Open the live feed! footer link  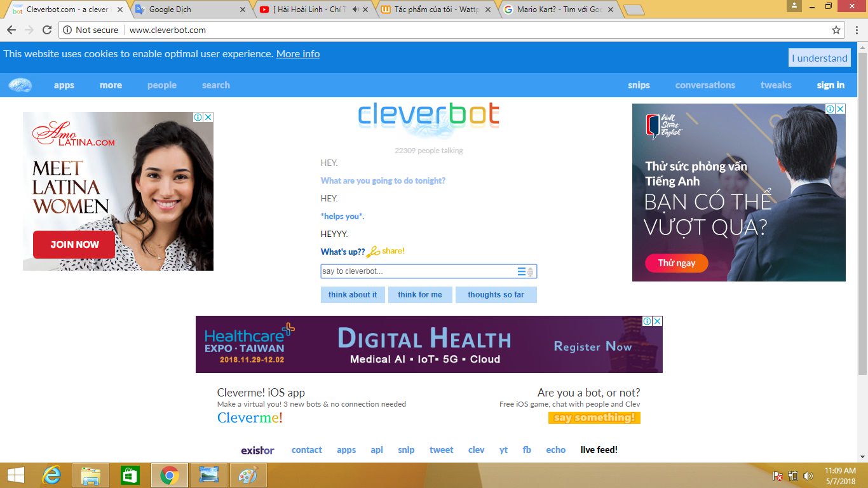tap(599, 450)
